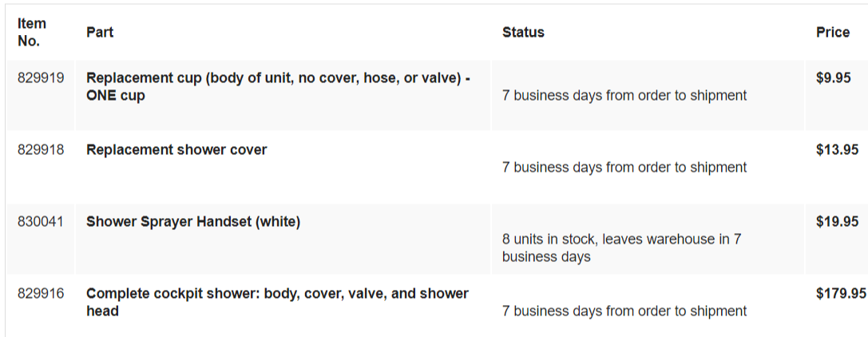Open the Complete cockpit shower part
This screenshot has height=337, width=868.
[277, 302]
